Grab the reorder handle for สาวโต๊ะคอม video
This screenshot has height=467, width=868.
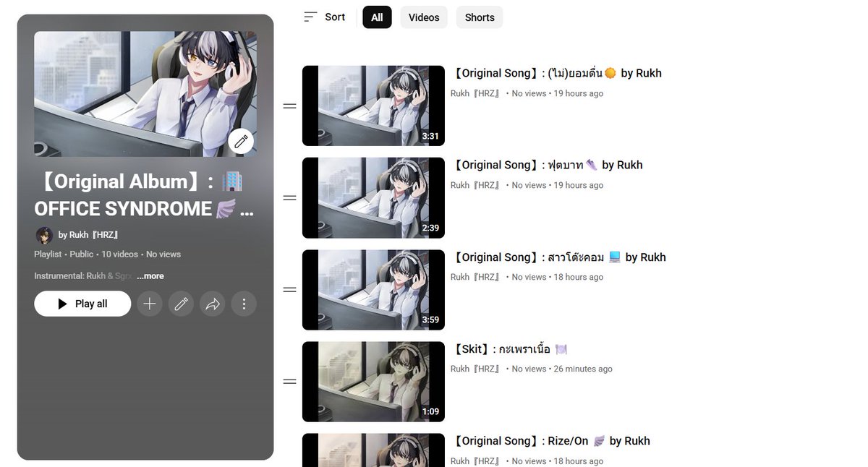point(289,290)
